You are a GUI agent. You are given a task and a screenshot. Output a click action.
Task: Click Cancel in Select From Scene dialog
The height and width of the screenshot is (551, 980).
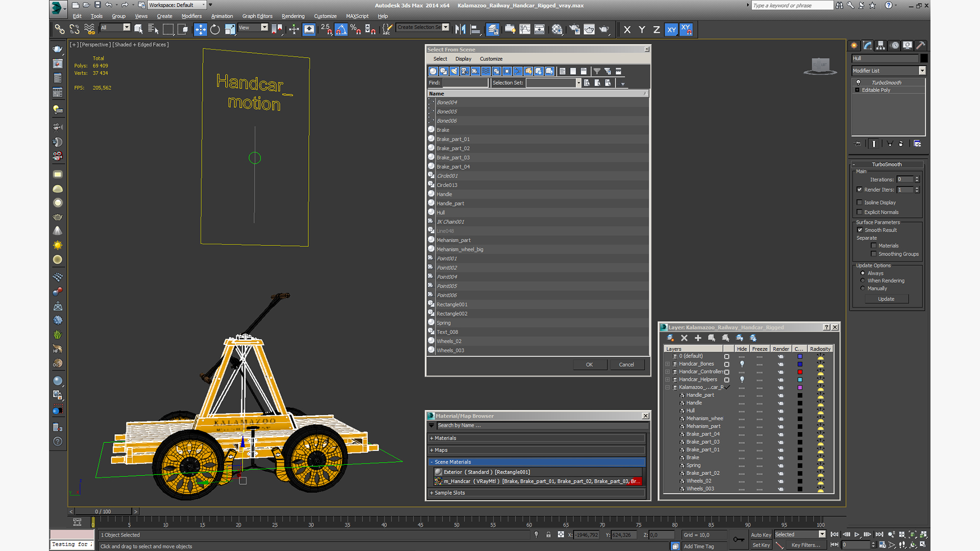pos(626,365)
